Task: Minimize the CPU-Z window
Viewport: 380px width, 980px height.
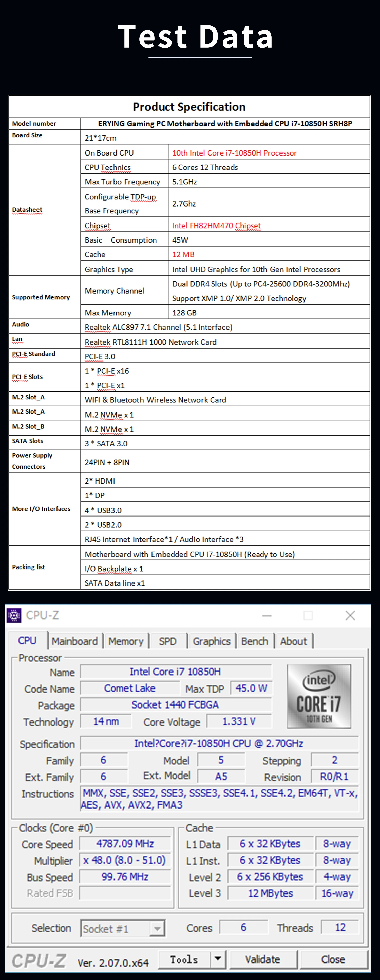Action: [267, 615]
